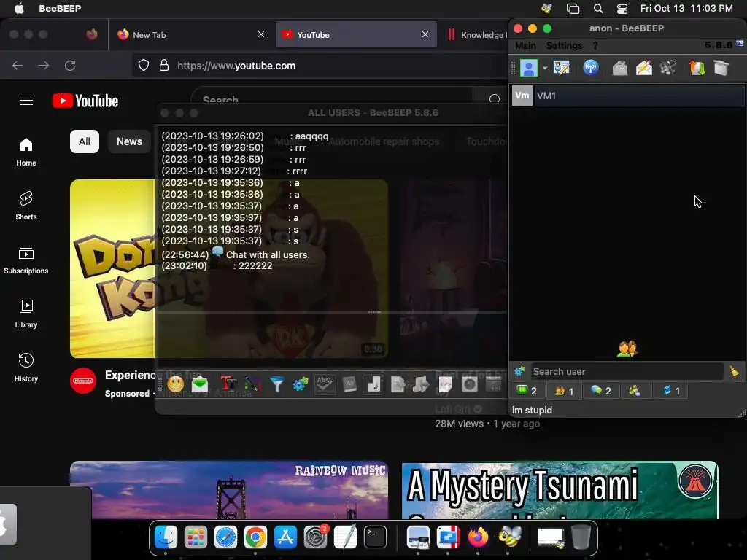
Task: Click the white box file sharing icon
Action: pyautogui.click(x=721, y=68)
